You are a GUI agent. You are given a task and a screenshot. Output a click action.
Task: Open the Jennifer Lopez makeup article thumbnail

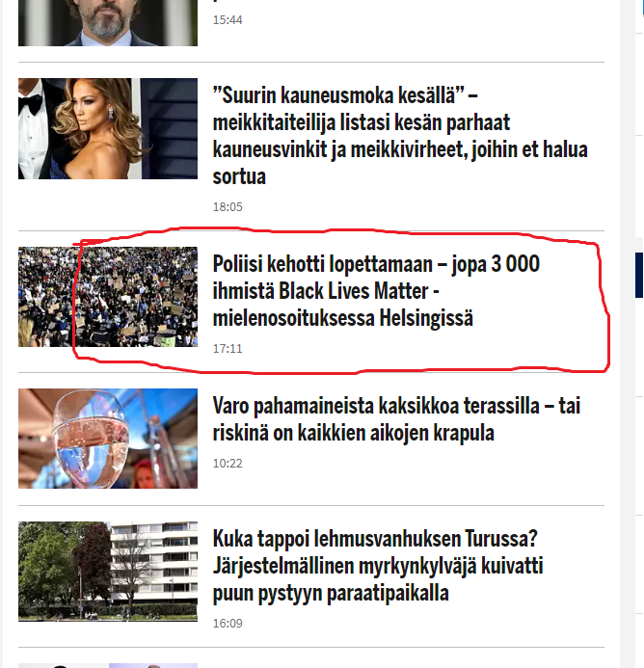[108, 128]
